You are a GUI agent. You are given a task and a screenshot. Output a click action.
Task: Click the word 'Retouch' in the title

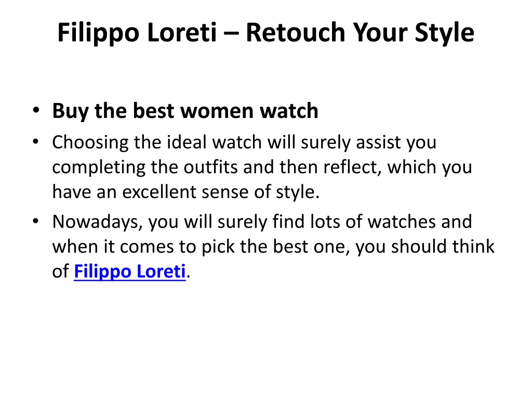(x=295, y=32)
